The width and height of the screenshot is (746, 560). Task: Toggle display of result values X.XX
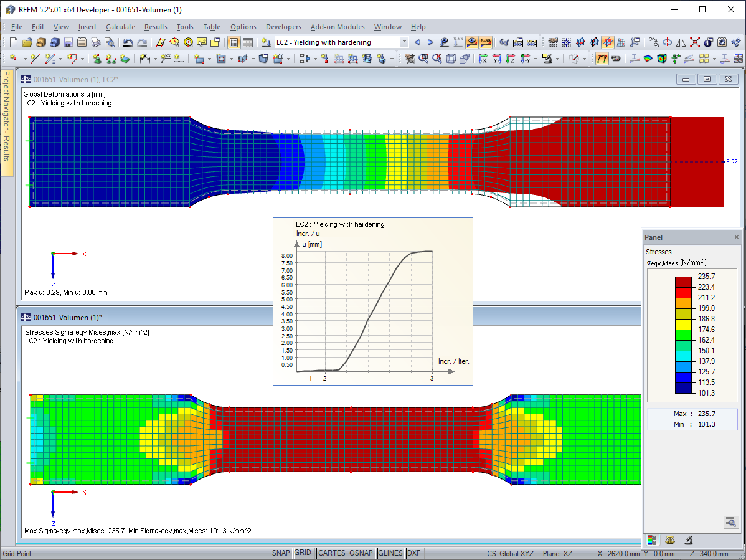[x=484, y=42]
